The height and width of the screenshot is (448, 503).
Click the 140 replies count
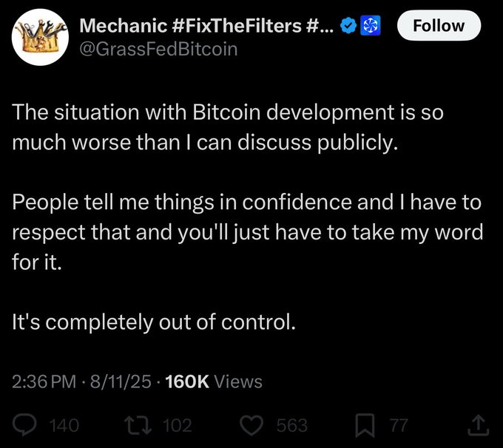point(62,425)
